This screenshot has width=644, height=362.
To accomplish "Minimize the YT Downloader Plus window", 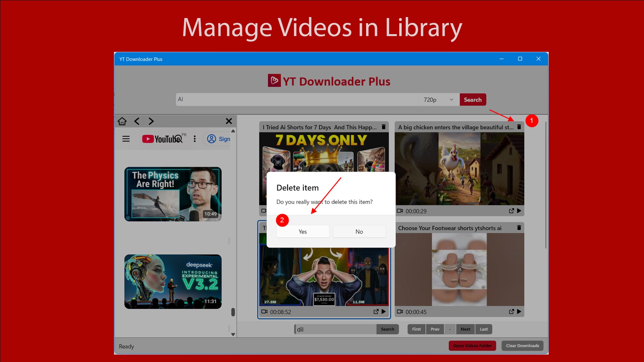I will coord(502,59).
